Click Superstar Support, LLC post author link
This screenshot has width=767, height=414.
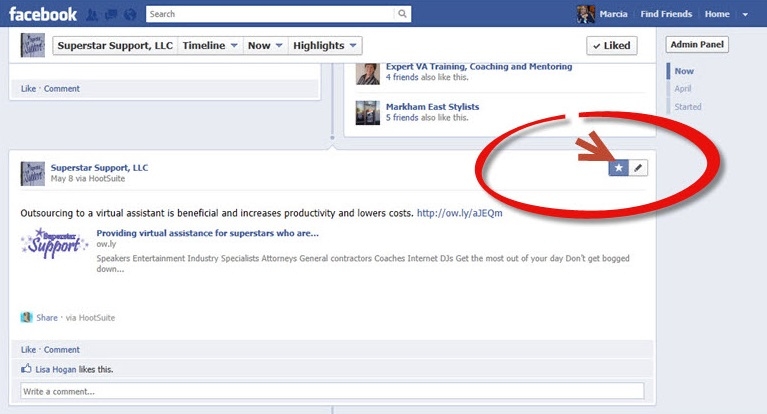point(99,167)
